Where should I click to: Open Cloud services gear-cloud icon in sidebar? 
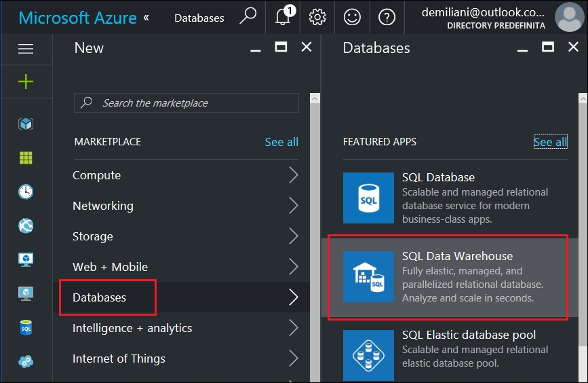pos(26,361)
